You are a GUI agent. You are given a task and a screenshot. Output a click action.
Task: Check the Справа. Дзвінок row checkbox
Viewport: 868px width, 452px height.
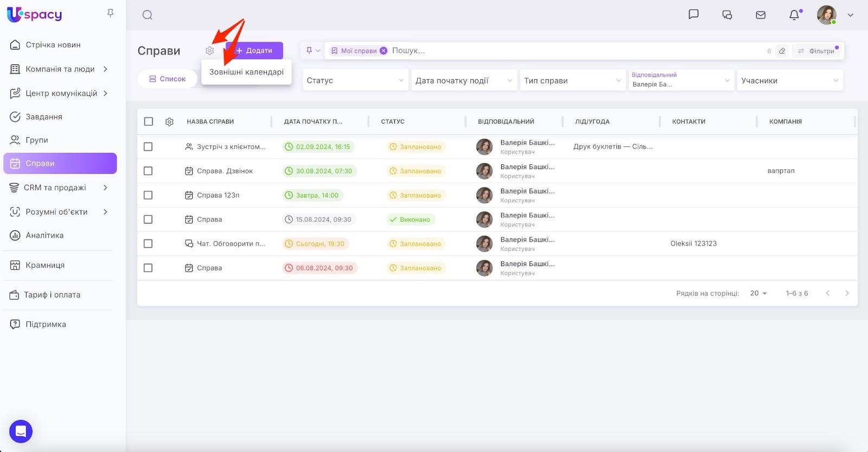point(148,171)
